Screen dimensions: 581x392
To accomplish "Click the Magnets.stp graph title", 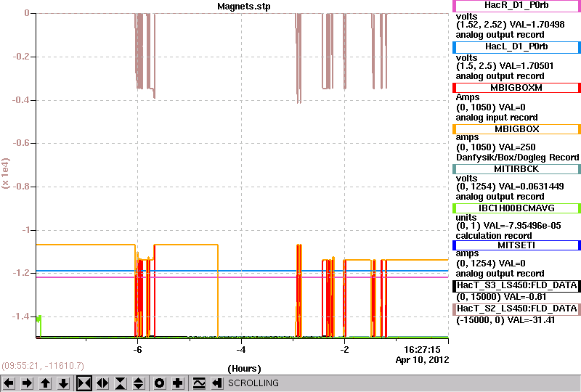I will point(244,7).
